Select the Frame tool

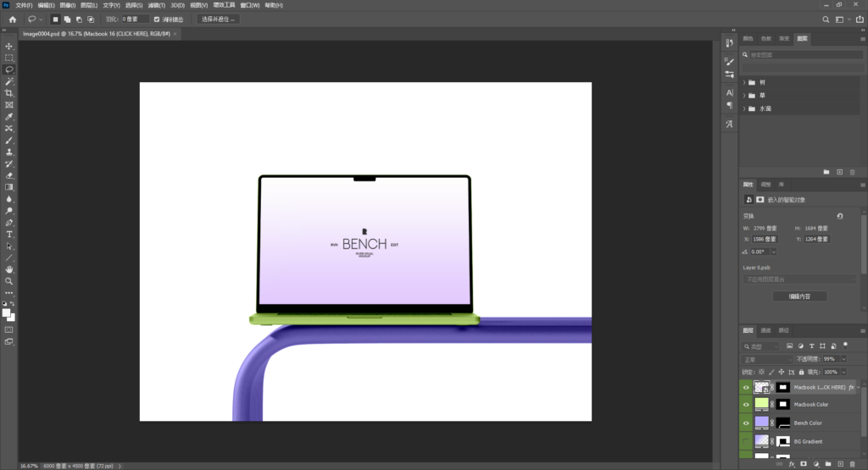8,104
